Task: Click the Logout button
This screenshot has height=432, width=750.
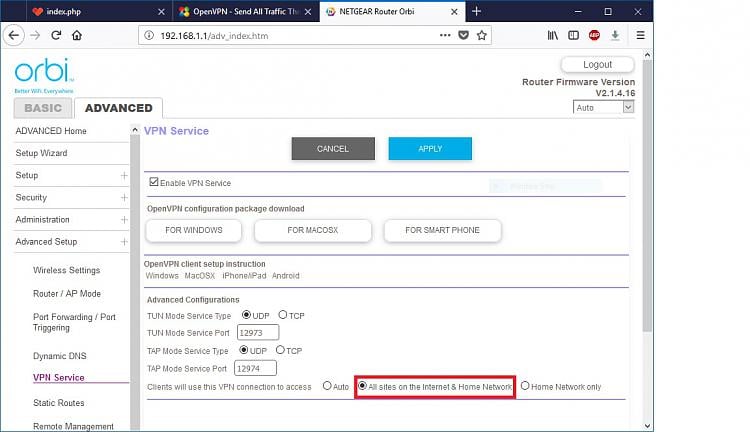Action: click(597, 65)
